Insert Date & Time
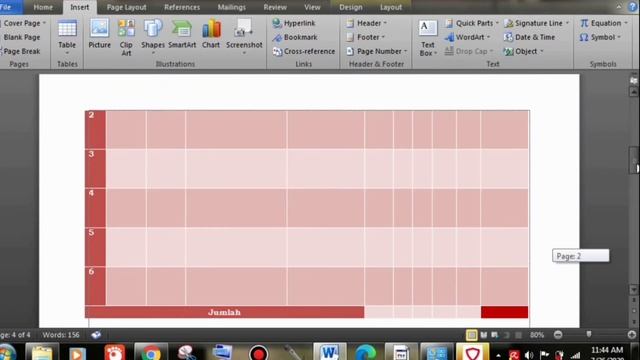The width and height of the screenshot is (640, 360). coord(529,37)
